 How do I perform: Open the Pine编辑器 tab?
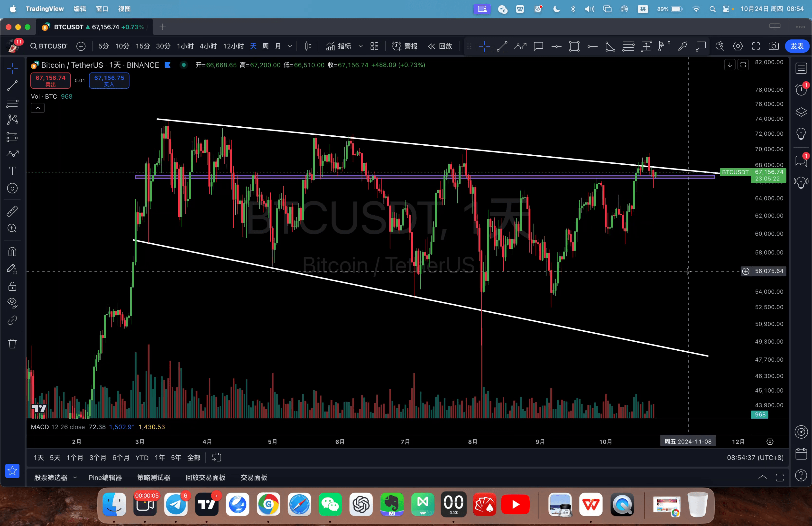coord(105,478)
